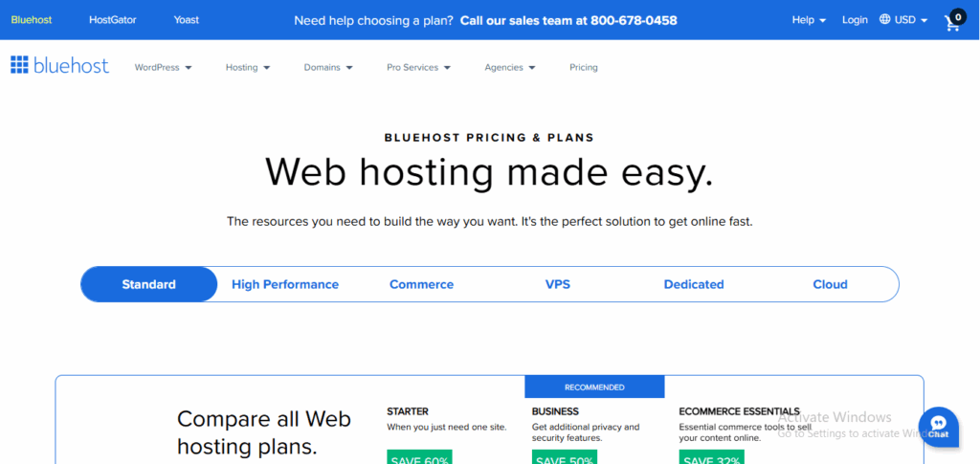Click the SAVE 60% badge
Image resolution: width=980 pixels, height=464 pixels.
tap(419, 457)
